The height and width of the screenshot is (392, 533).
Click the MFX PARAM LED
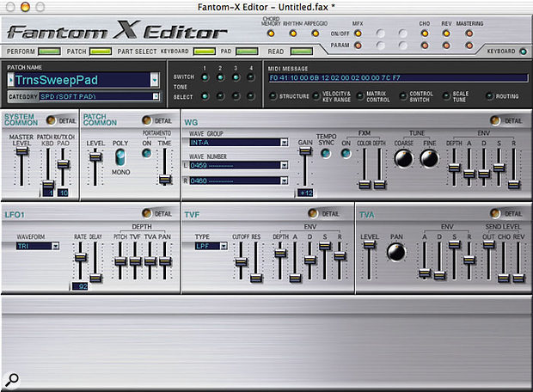click(358, 46)
